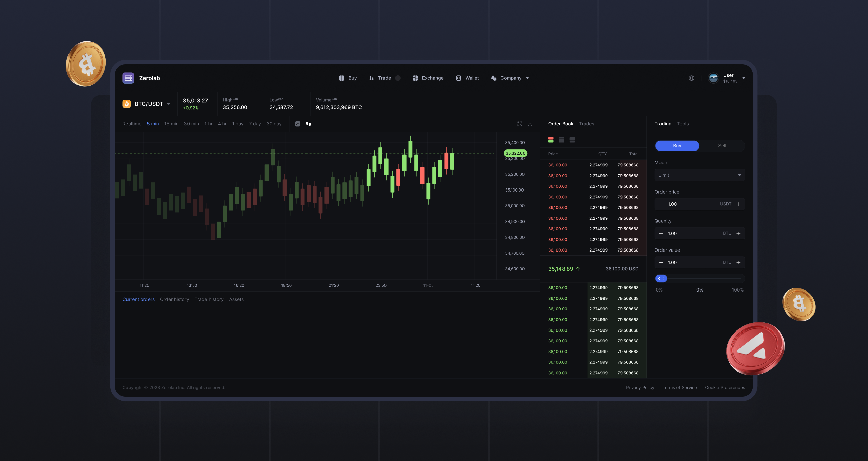Click the chart download icon
Viewport: 868px width, 461px height.
pyautogui.click(x=530, y=124)
